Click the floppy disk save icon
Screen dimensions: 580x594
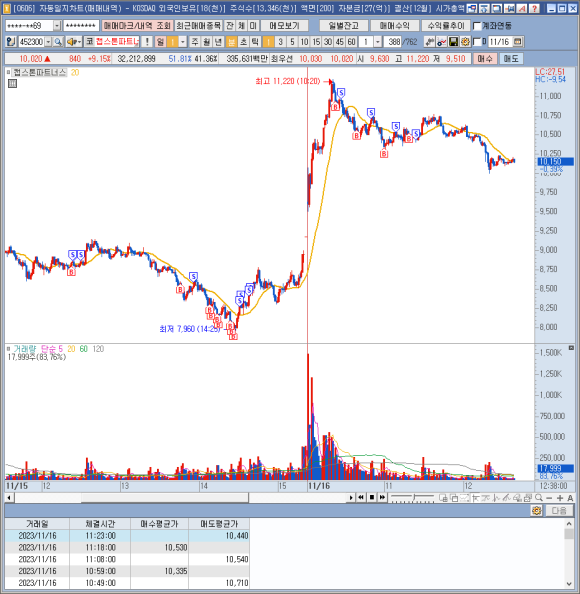coord(453,42)
